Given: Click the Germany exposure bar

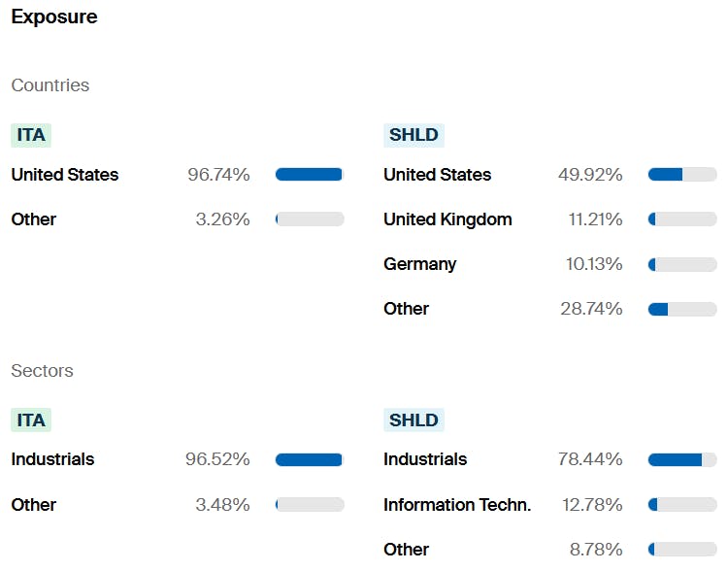Looking at the screenshot, I should click(682, 264).
